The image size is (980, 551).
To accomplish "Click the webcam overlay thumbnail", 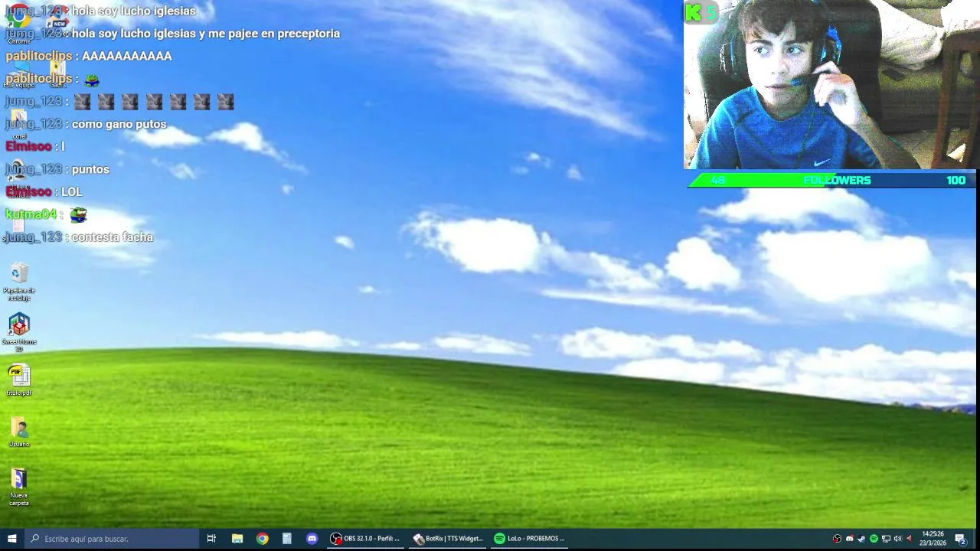I will (830, 84).
